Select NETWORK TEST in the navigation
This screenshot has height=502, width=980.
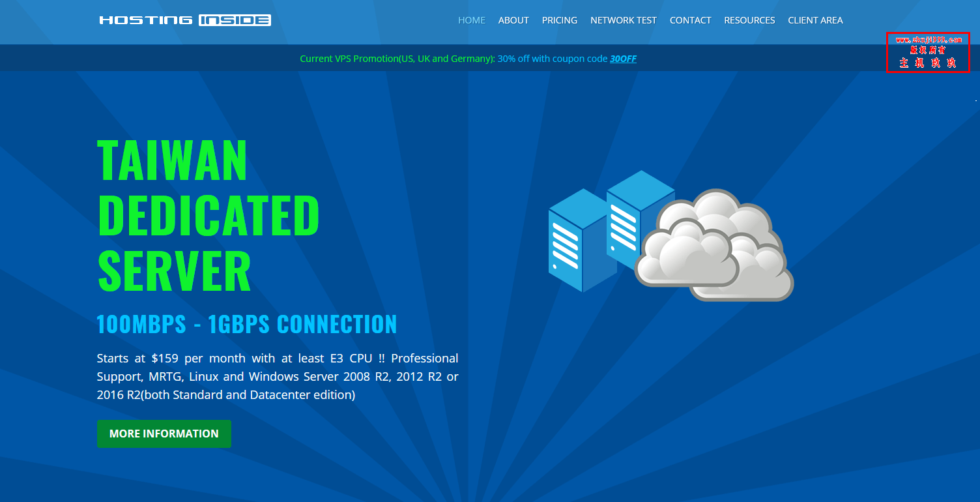(624, 20)
